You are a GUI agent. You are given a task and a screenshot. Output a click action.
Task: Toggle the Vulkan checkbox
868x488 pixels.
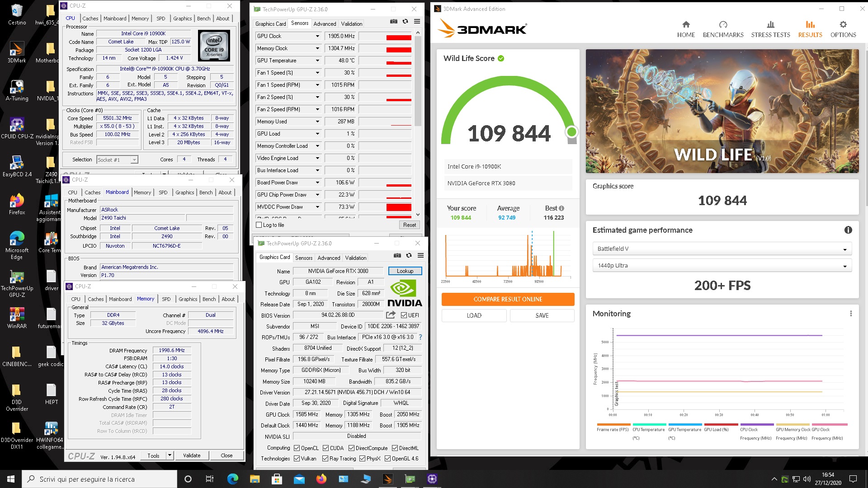pos(297,458)
